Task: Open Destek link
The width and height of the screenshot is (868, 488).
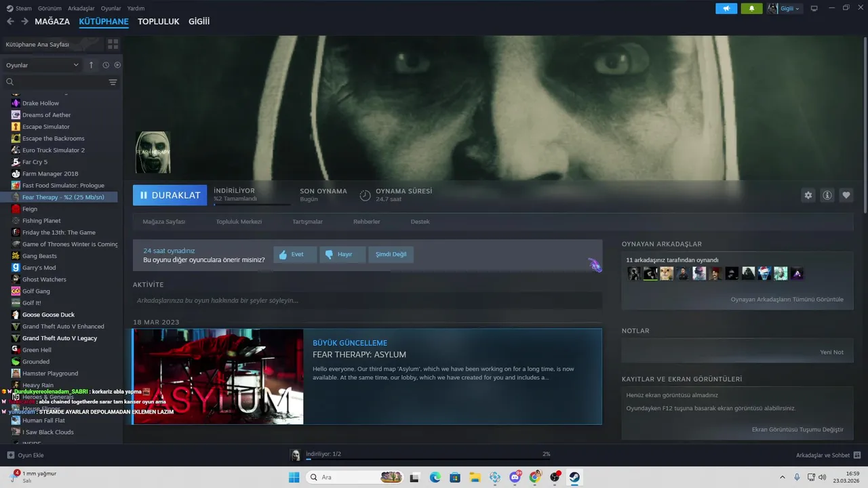Action: pyautogui.click(x=420, y=222)
